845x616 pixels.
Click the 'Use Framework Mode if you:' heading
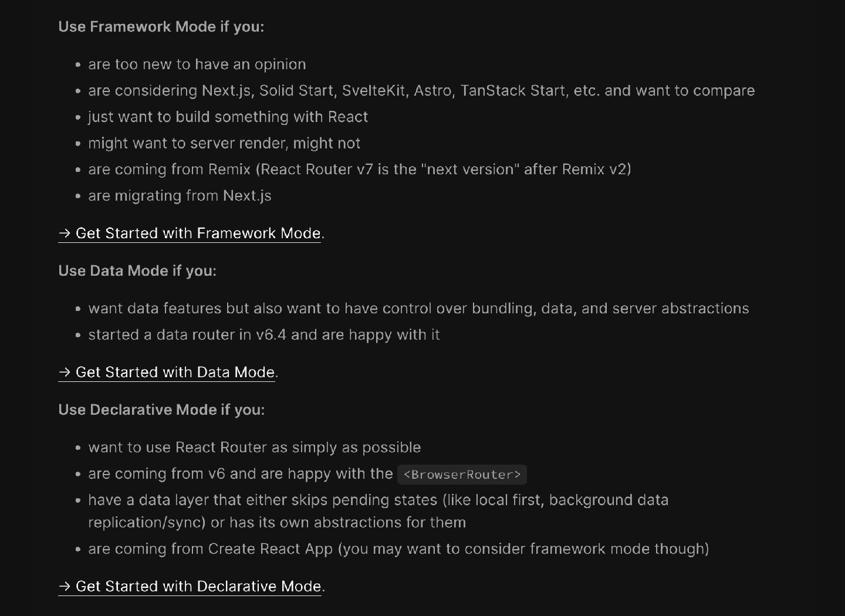[x=161, y=27]
